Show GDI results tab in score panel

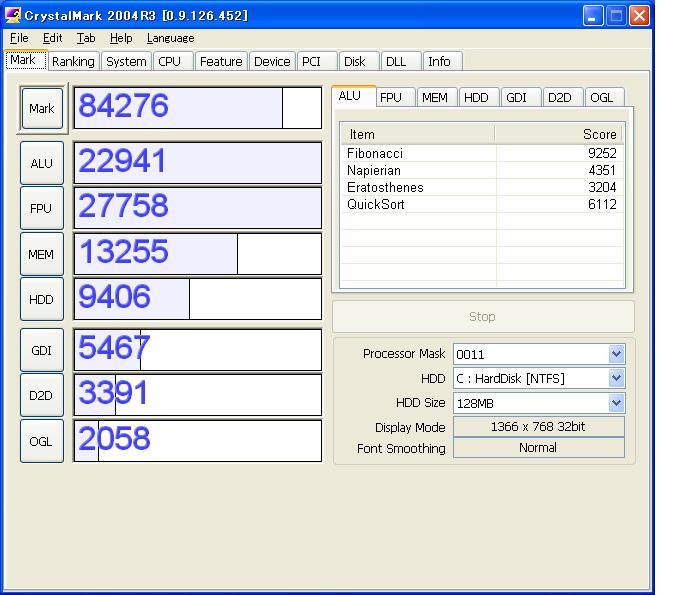pyautogui.click(x=520, y=97)
